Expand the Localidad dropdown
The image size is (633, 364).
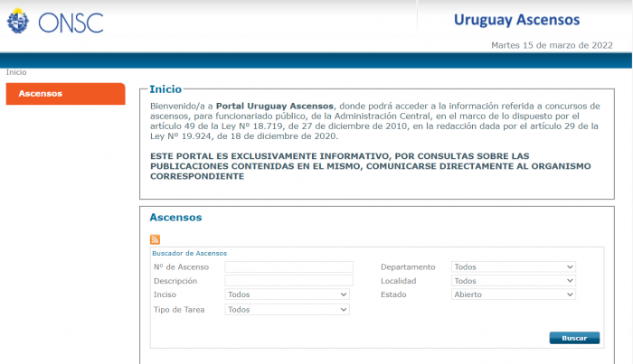[x=514, y=281]
